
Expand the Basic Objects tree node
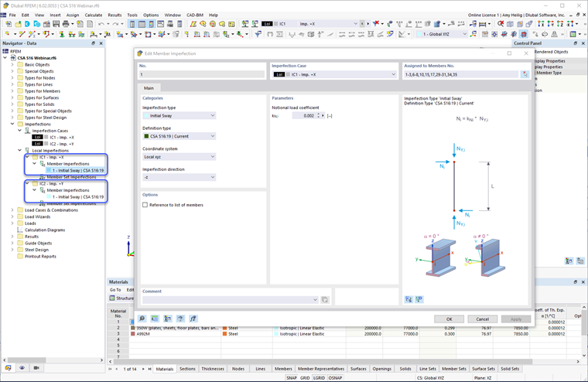point(12,64)
